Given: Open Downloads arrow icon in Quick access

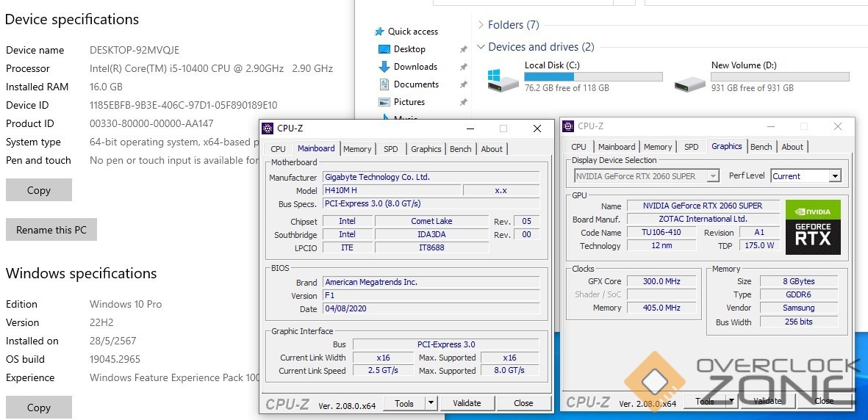Looking at the screenshot, I should tap(384, 66).
